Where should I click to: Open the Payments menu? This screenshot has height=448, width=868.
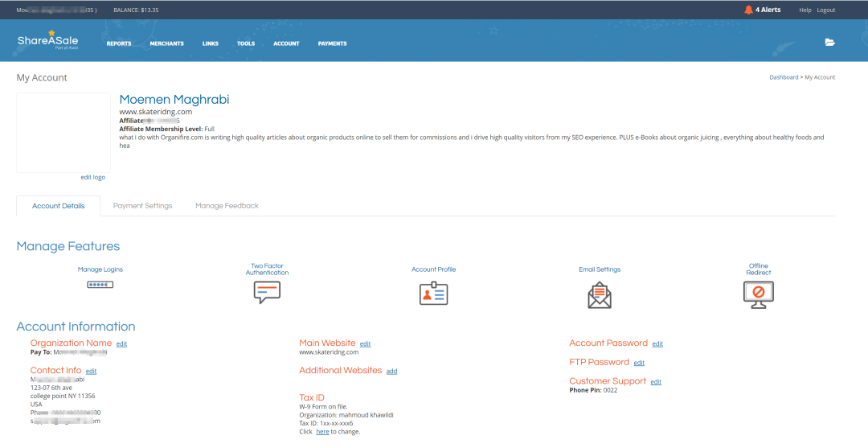click(x=332, y=43)
